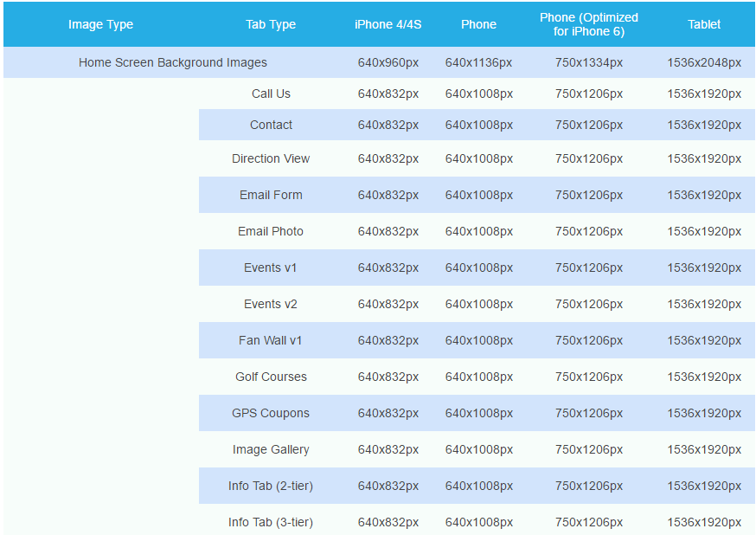Screen dimensions: 756x535
Task: Click the Email Form tab type
Action: pyautogui.click(x=271, y=195)
